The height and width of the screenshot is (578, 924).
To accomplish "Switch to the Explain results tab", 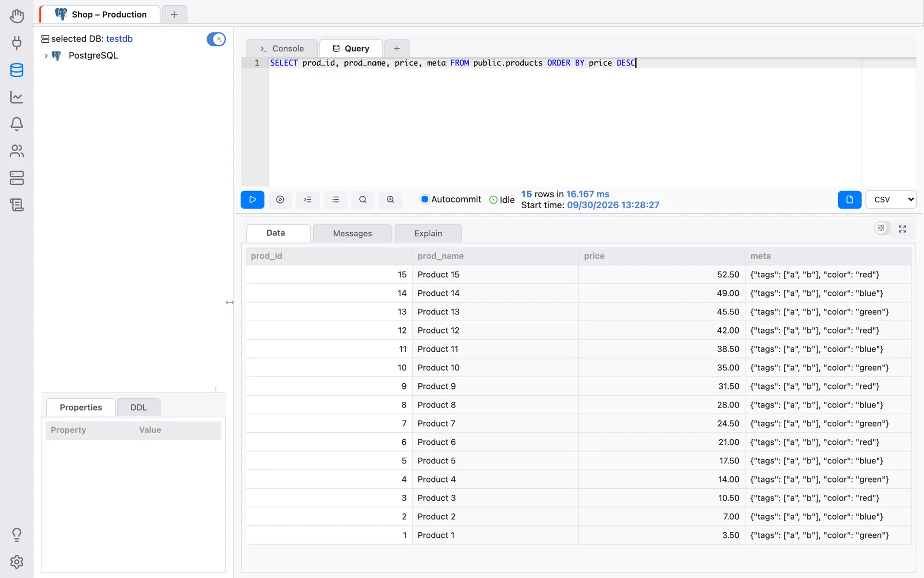I will [x=428, y=233].
